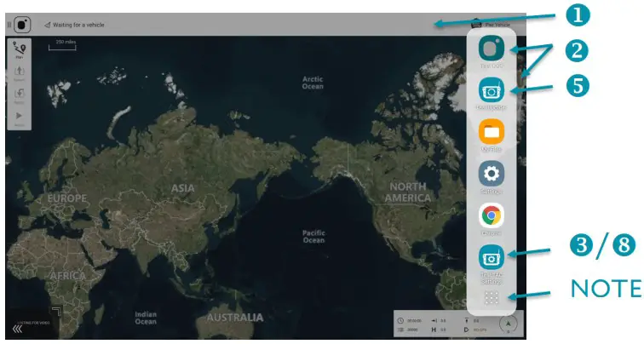Click the horizontal speed arrow icon
Screen dimensions: 644x344
434,321
